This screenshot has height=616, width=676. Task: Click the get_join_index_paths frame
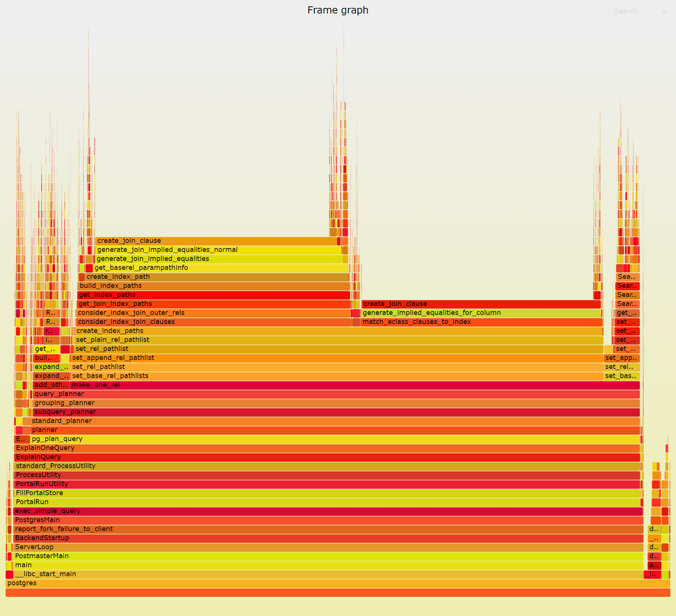pos(213,304)
